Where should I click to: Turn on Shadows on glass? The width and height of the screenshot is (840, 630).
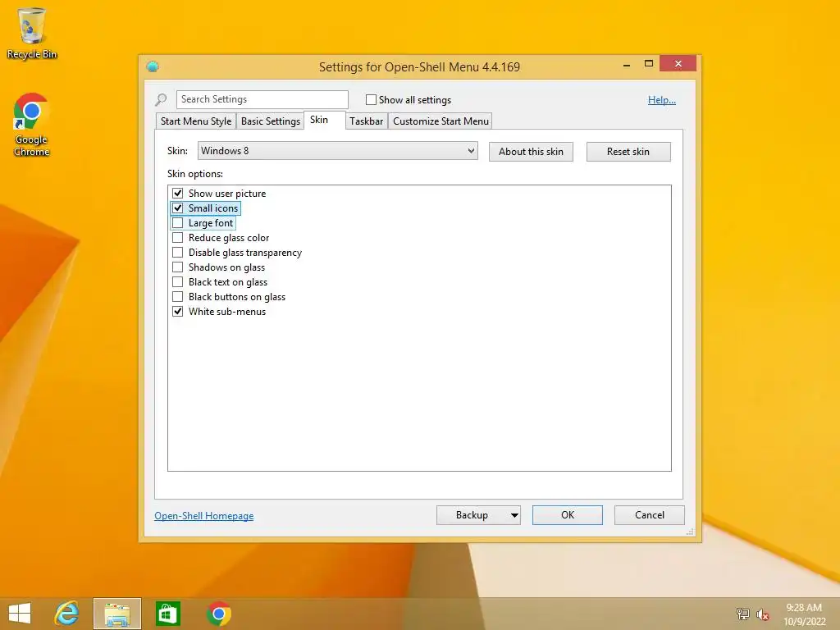click(178, 267)
